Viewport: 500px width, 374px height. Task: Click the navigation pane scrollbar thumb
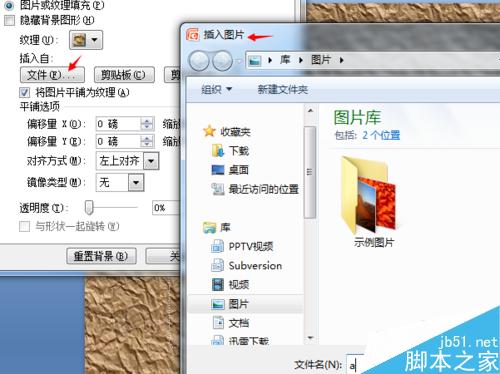tap(310, 172)
